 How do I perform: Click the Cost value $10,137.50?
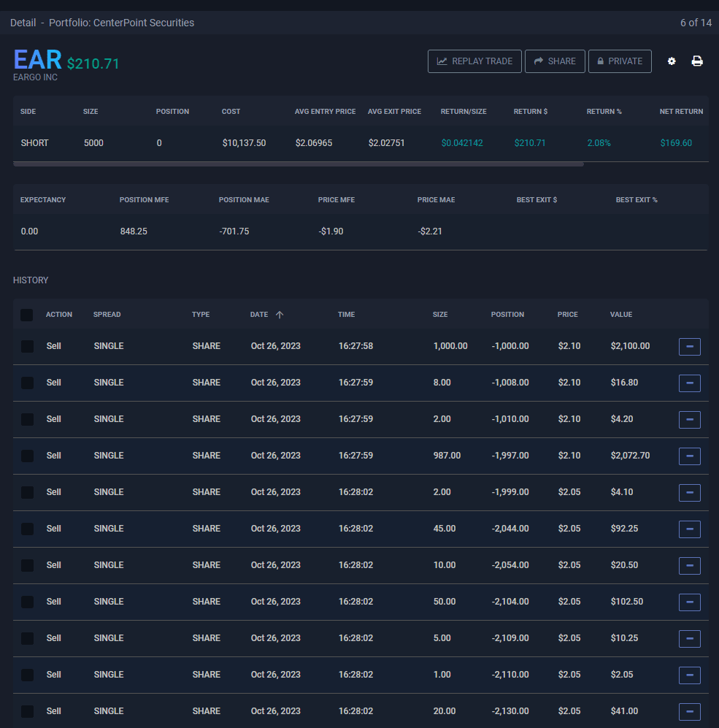coord(244,143)
